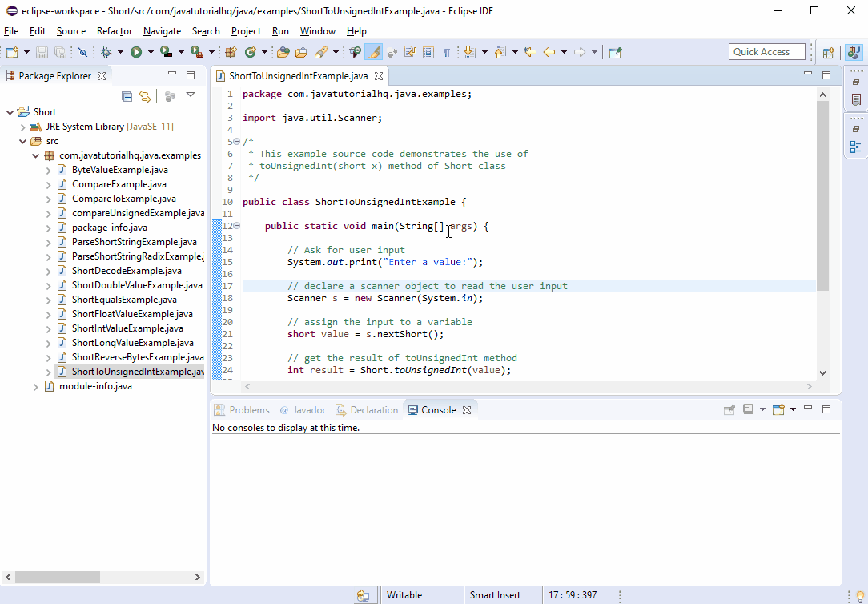Run the program with the Run icon
The height and width of the screenshot is (604, 868).
click(136, 53)
